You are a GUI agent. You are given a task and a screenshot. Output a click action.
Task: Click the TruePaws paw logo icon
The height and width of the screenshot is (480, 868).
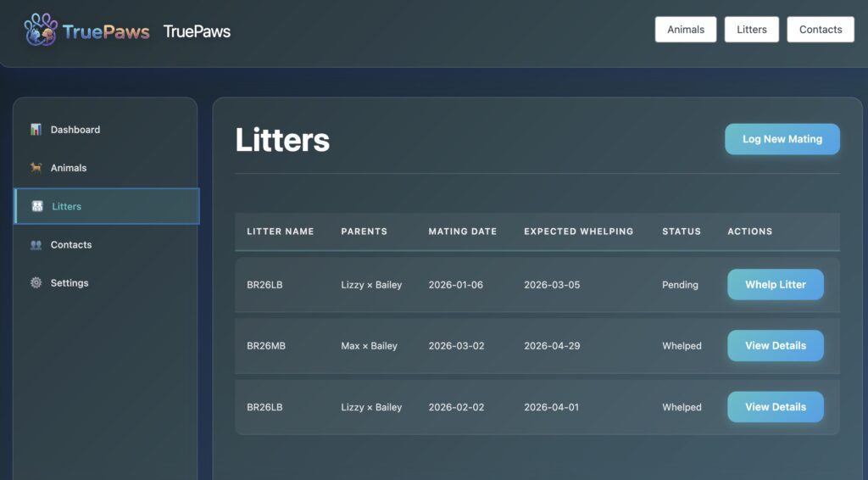[x=41, y=31]
